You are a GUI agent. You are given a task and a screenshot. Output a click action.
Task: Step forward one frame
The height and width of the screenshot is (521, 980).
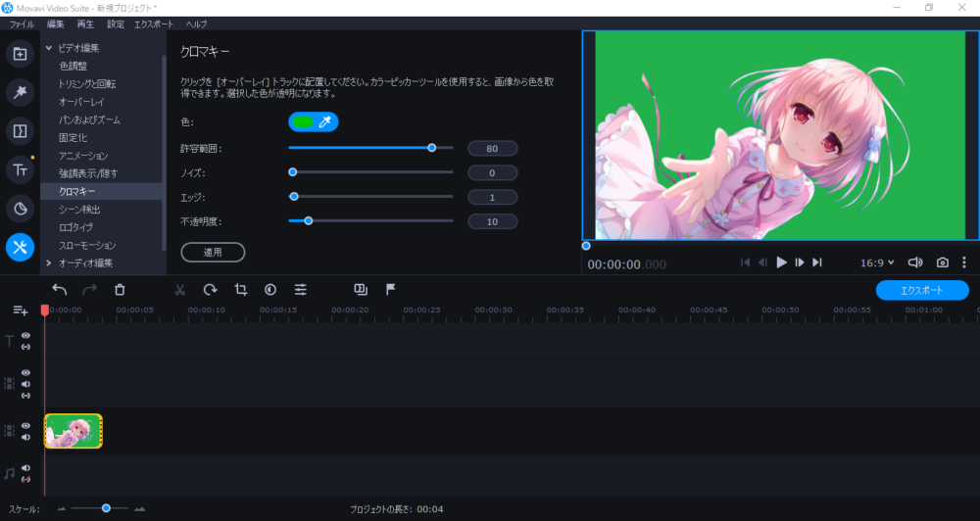click(800, 262)
